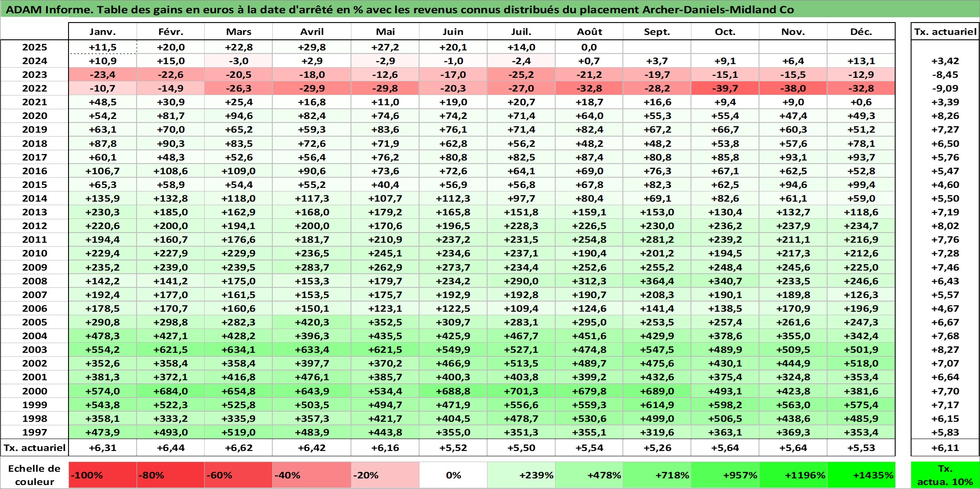Select the May 2010 cell '+245,1'
Image resolution: width=980 pixels, height=489 pixels.
pos(385,253)
